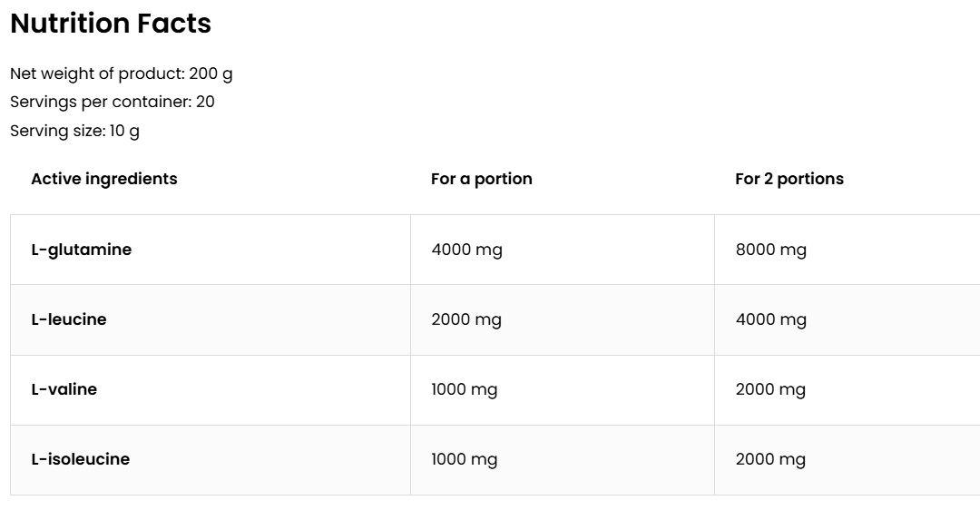The width and height of the screenshot is (980, 520).
Task: Select the L-leucine row label
Action: pyautogui.click(x=69, y=319)
